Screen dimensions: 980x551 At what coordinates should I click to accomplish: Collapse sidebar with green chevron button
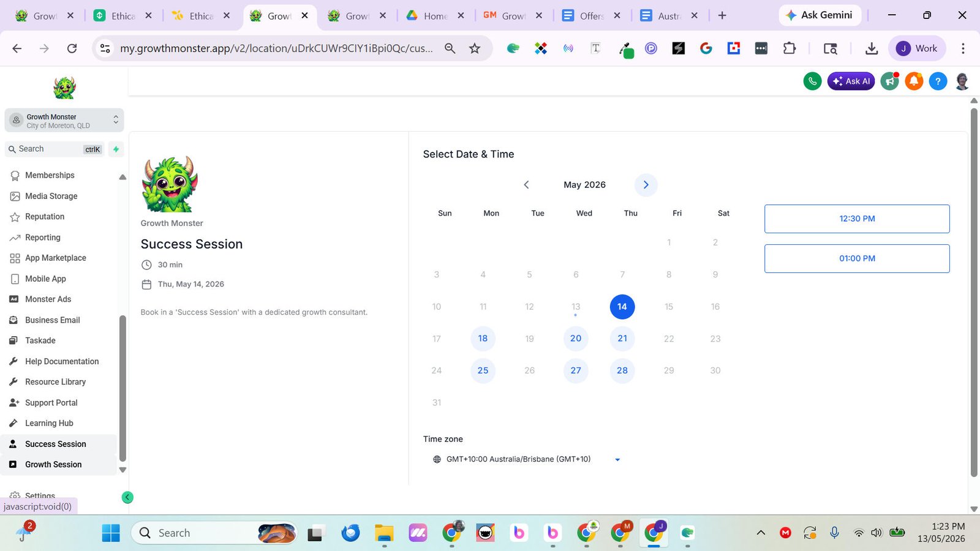[x=127, y=497]
